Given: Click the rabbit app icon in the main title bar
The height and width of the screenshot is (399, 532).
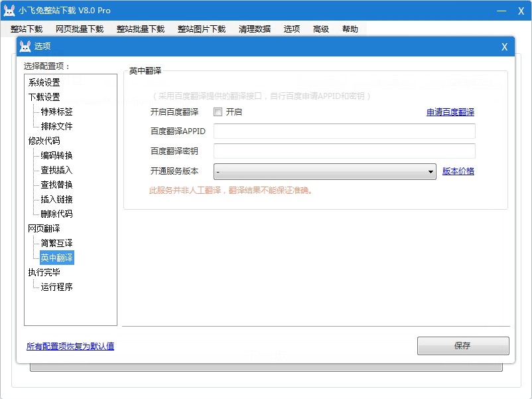Looking at the screenshot, I should (9, 11).
